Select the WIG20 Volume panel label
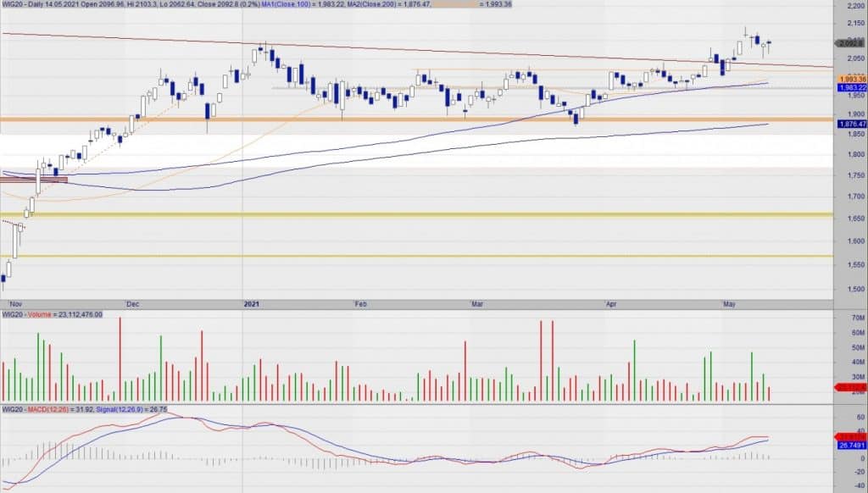The height and width of the screenshot is (493, 868). click(51, 314)
